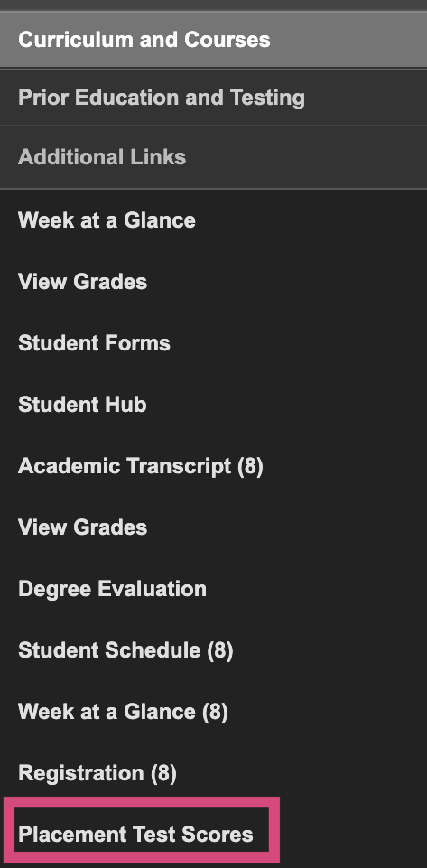Expand the Prior Education and Testing section
Viewport: 427px width, 868px height.
213,98
